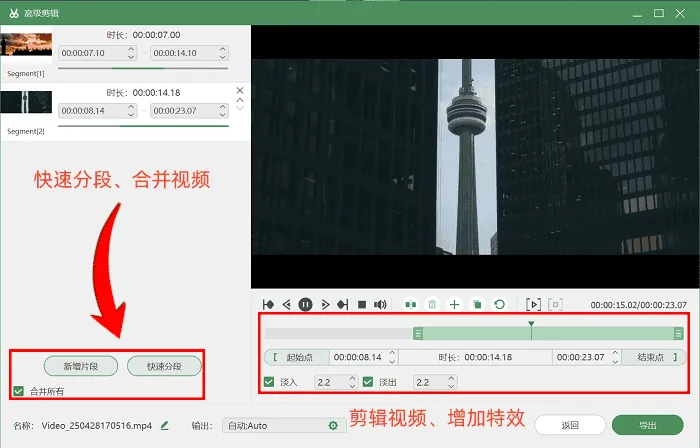Delete segment with the trash icon
The height and width of the screenshot is (448, 700).
coord(432,305)
